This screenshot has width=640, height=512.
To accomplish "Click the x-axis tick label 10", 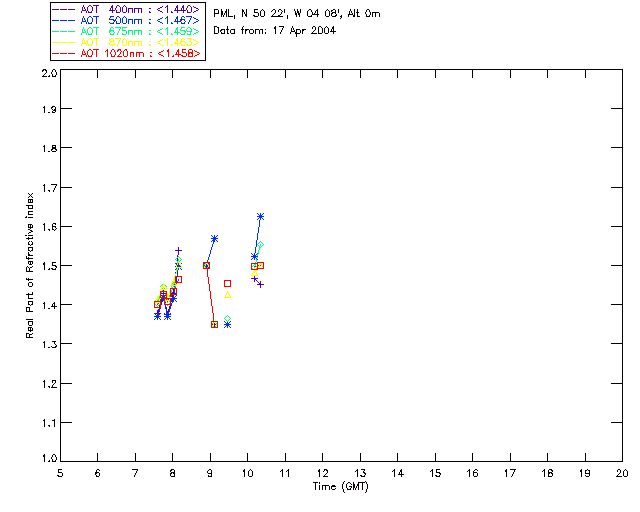I will 247,473.
